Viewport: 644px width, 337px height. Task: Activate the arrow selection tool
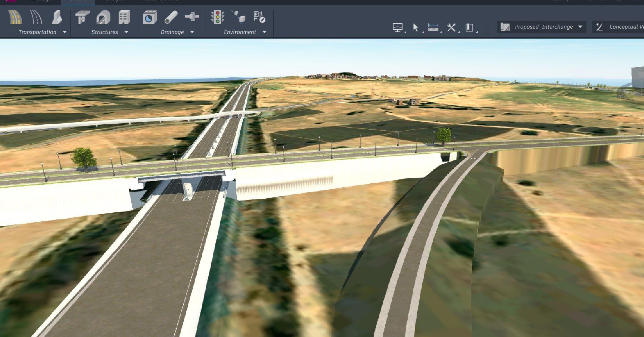(x=416, y=28)
